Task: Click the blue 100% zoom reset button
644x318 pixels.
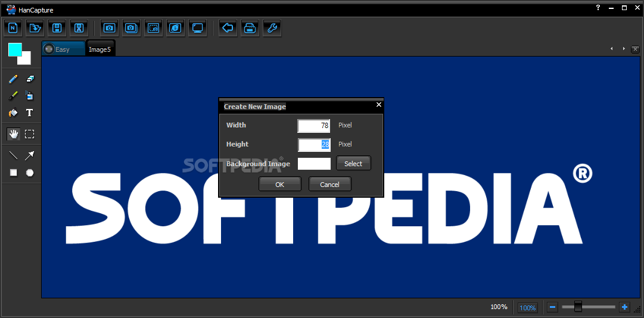Action: tap(527, 307)
